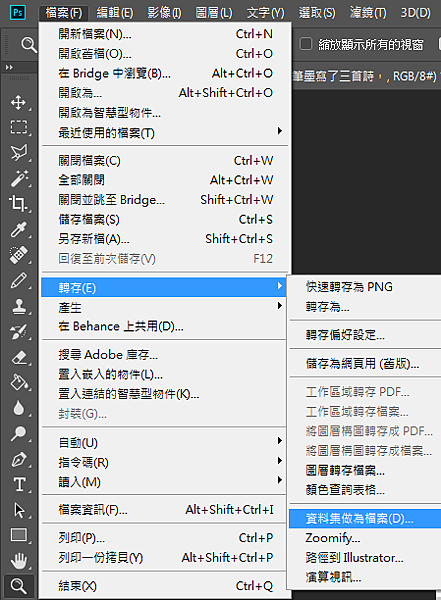Choose 置入連結的智慧型物件(K)...

[x=164, y=394]
